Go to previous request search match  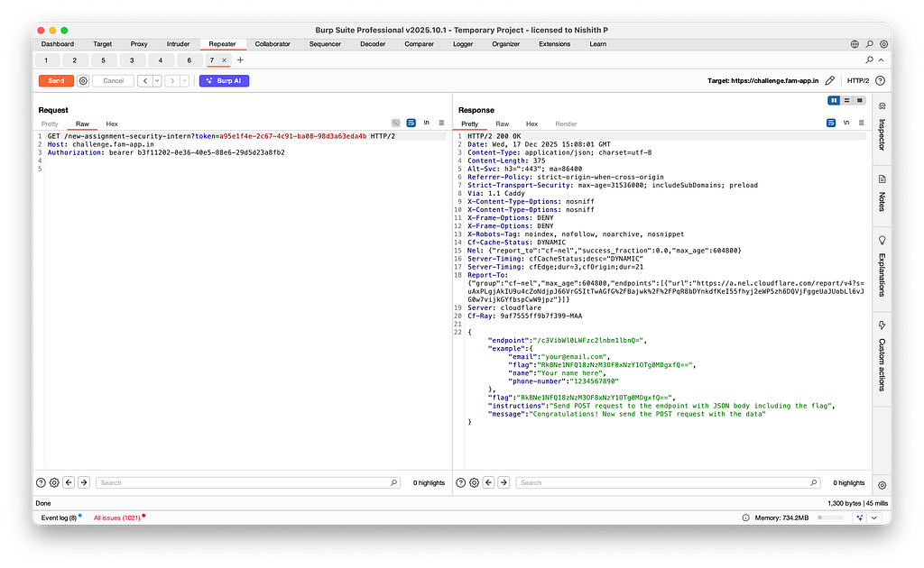(x=69, y=482)
